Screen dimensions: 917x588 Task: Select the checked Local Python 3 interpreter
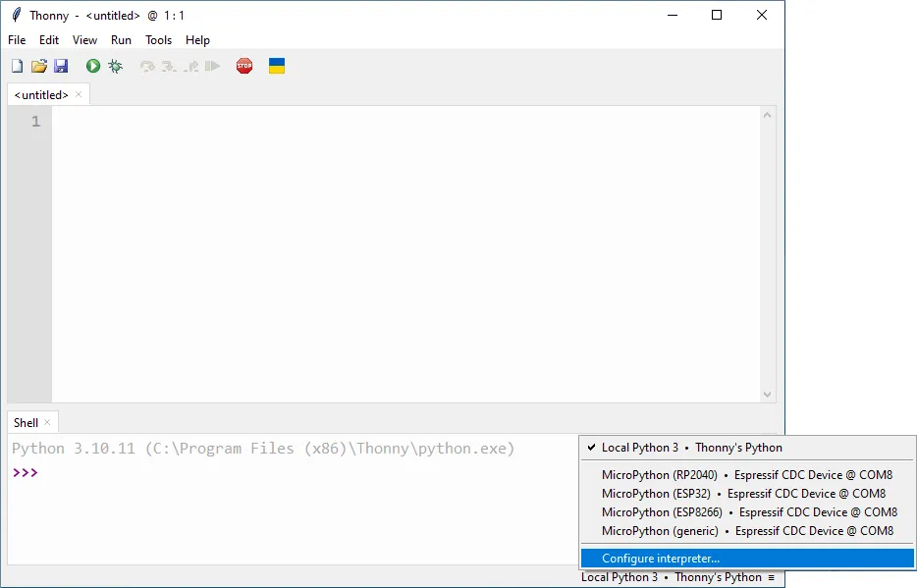691,448
